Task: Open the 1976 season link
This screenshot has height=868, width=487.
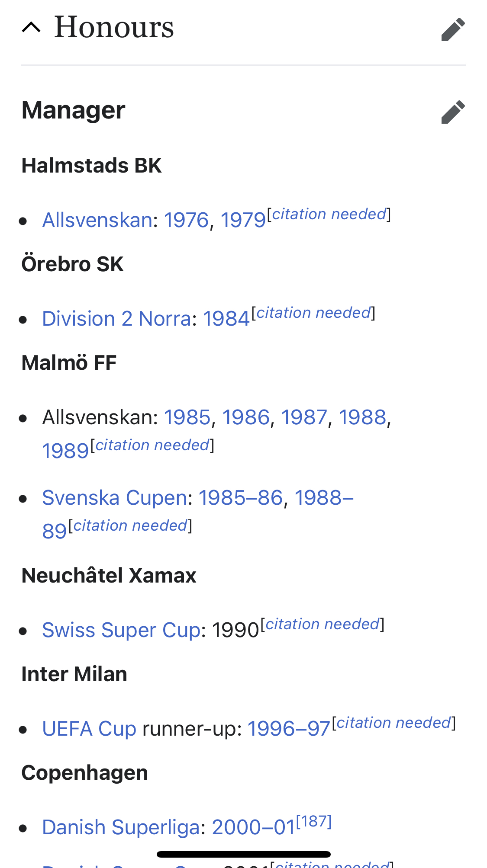Action: tap(187, 220)
